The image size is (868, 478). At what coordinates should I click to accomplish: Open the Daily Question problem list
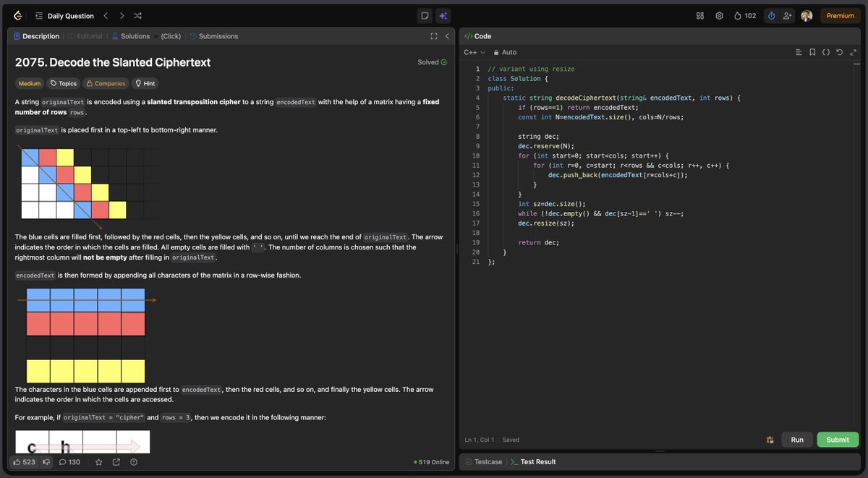pyautogui.click(x=64, y=16)
